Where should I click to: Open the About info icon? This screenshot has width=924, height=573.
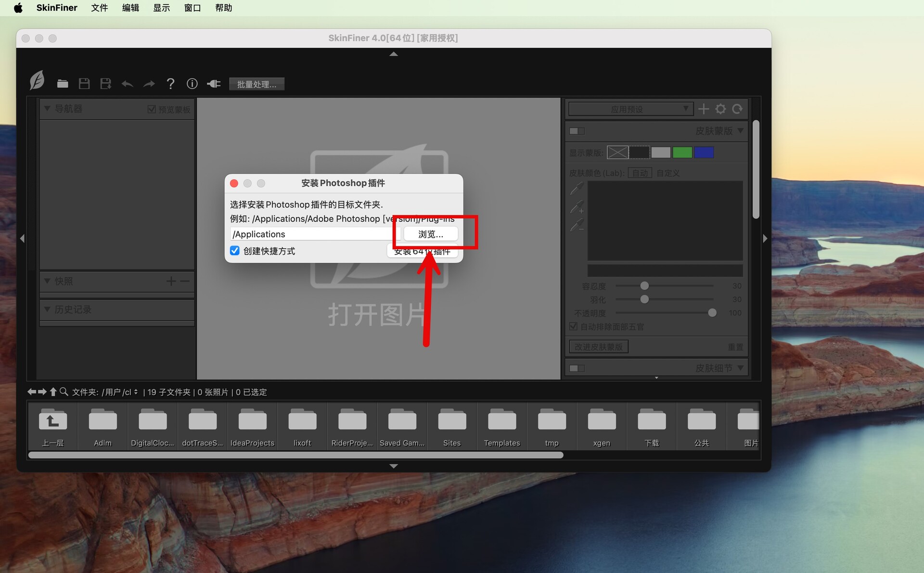[192, 84]
